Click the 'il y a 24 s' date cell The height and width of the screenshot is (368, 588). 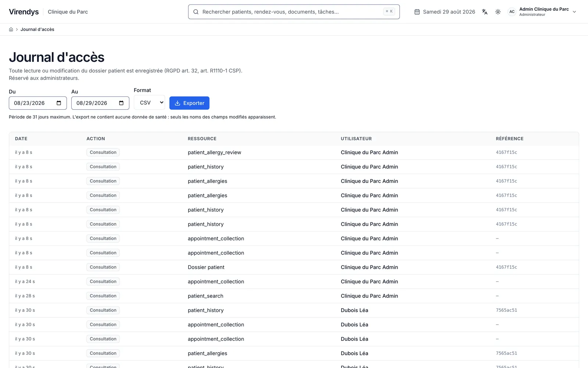pyautogui.click(x=25, y=282)
